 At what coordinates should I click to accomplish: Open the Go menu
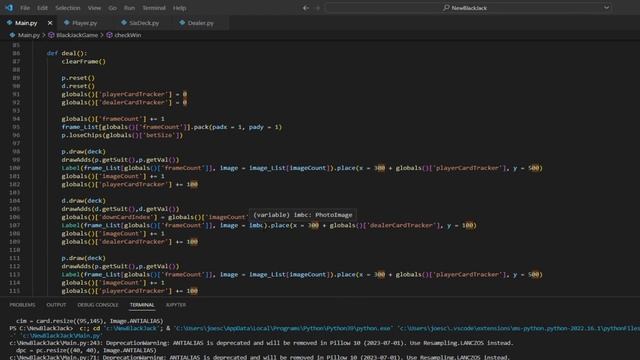point(113,8)
